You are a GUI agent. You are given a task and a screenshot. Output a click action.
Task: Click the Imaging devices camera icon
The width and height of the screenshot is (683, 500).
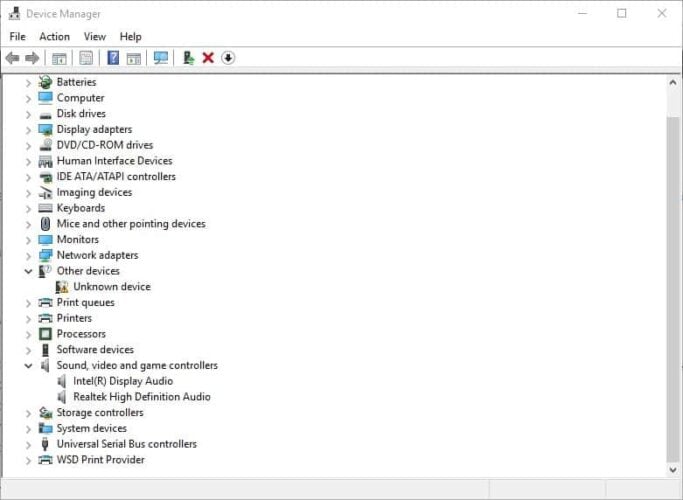tap(45, 193)
